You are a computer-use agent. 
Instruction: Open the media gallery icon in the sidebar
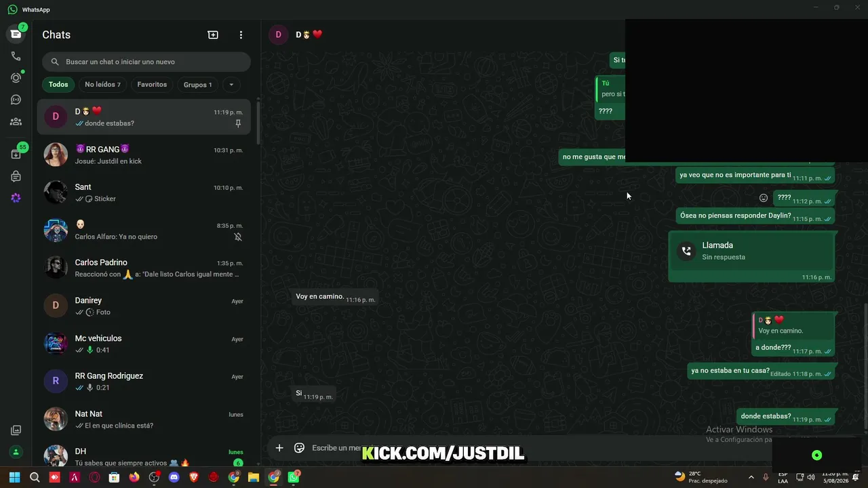point(16,430)
